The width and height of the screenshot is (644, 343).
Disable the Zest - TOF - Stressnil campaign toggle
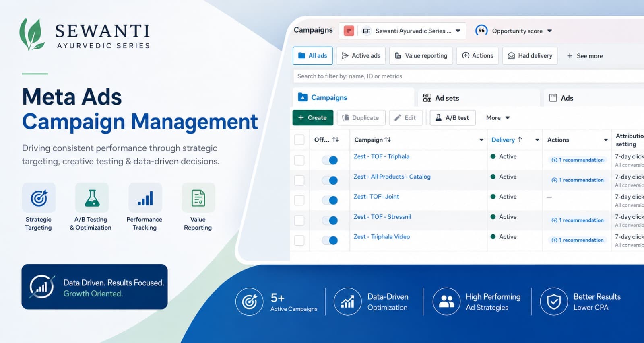tap(330, 220)
